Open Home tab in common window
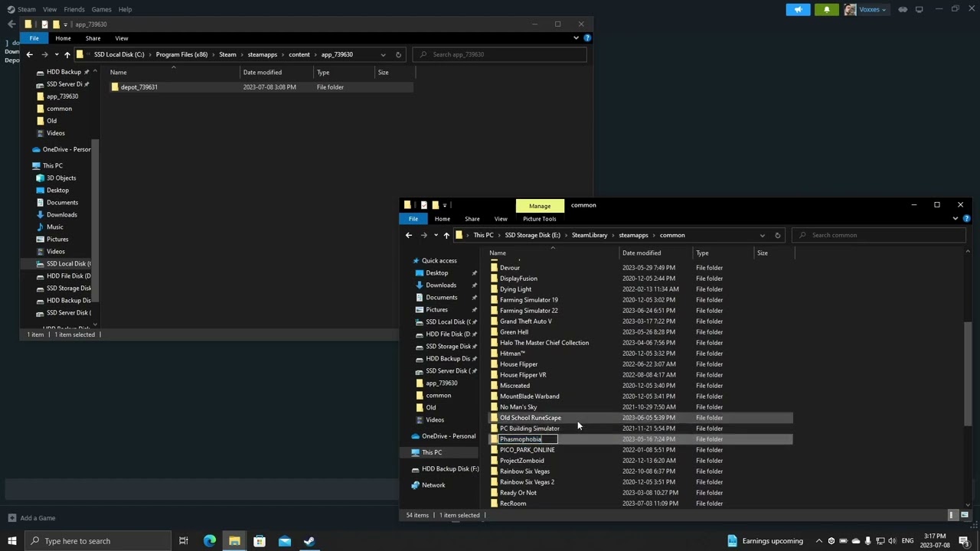The image size is (980, 551). click(442, 219)
